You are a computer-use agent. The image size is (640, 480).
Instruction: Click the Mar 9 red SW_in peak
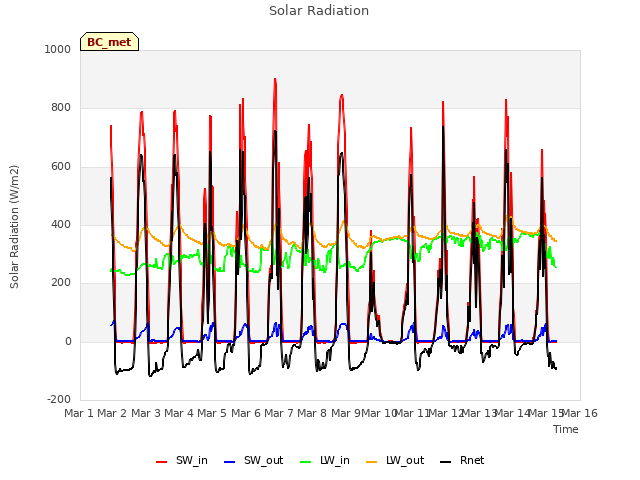tap(342, 96)
